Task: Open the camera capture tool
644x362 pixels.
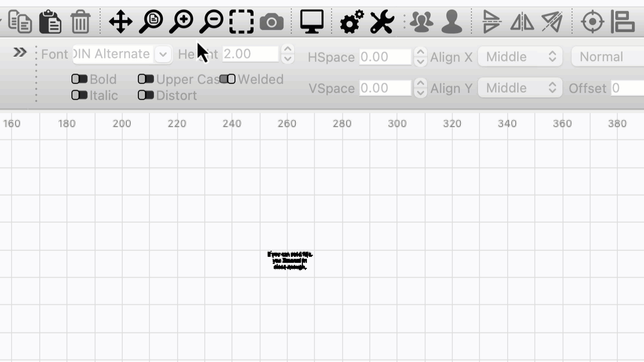Action: (272, 22)
